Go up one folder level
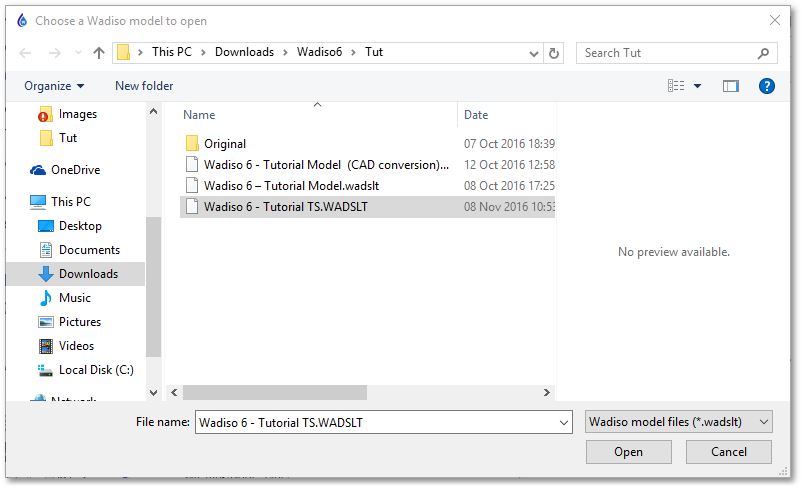 pyautogui.click(x=99, y=53)
